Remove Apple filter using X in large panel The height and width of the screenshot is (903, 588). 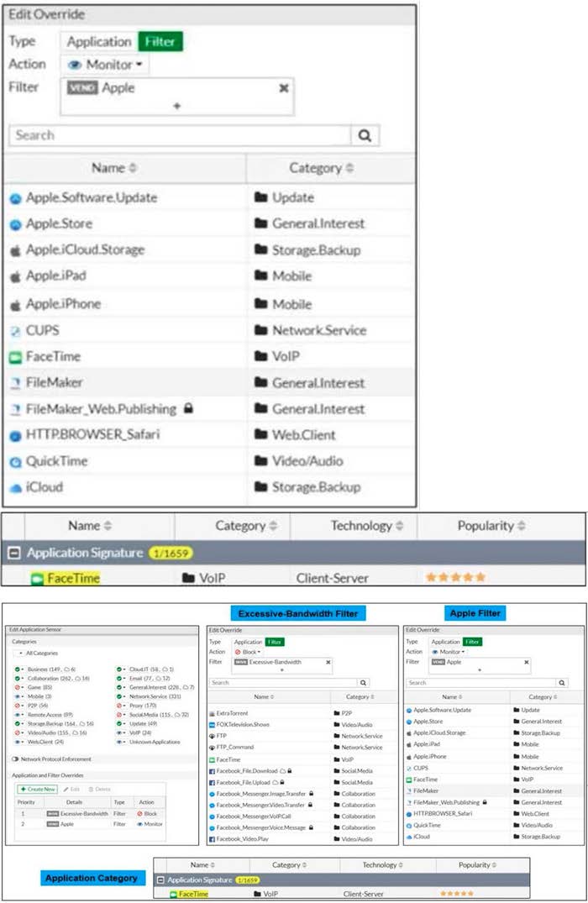283,88
